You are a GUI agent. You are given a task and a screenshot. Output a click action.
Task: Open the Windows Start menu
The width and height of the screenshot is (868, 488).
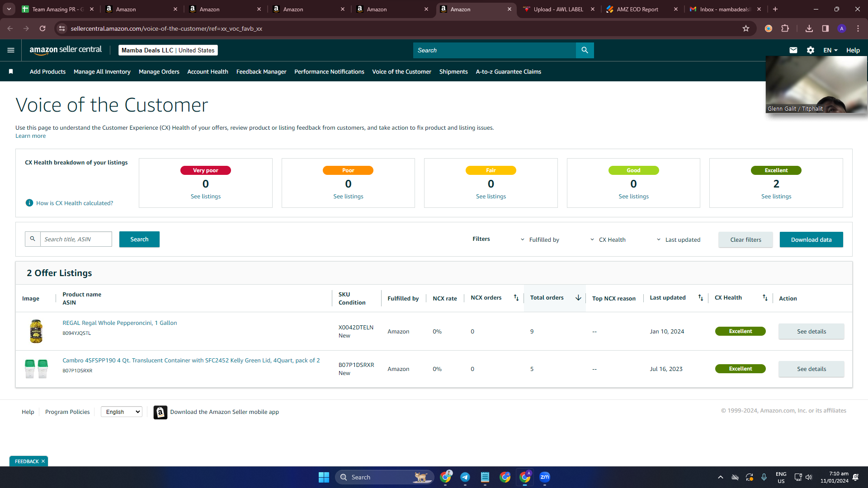[x=324, y=477]
